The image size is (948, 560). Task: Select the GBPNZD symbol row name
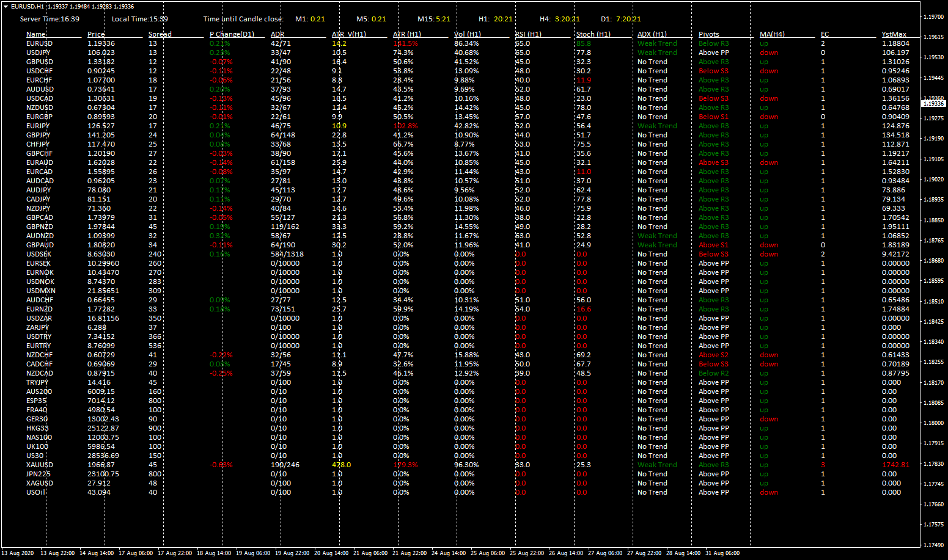coord(40,227)
